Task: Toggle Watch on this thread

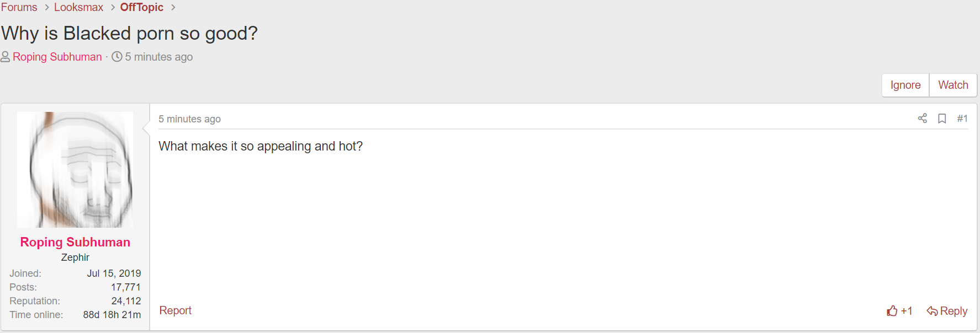Action: (x=953, y=85)
